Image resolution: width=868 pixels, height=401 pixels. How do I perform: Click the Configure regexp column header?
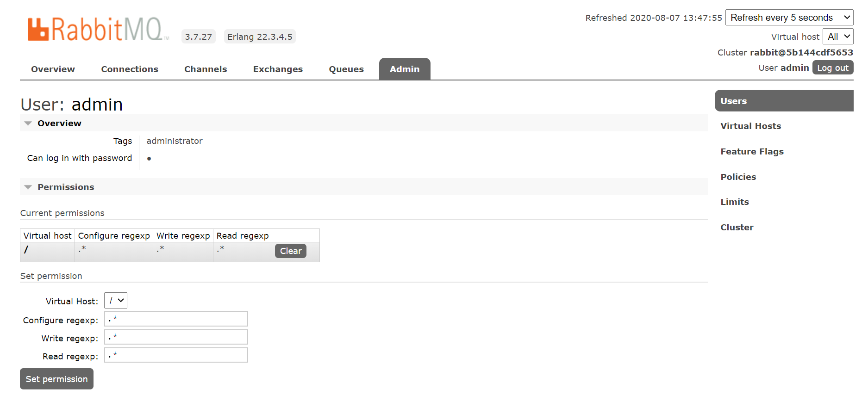[x=114, y=235]
